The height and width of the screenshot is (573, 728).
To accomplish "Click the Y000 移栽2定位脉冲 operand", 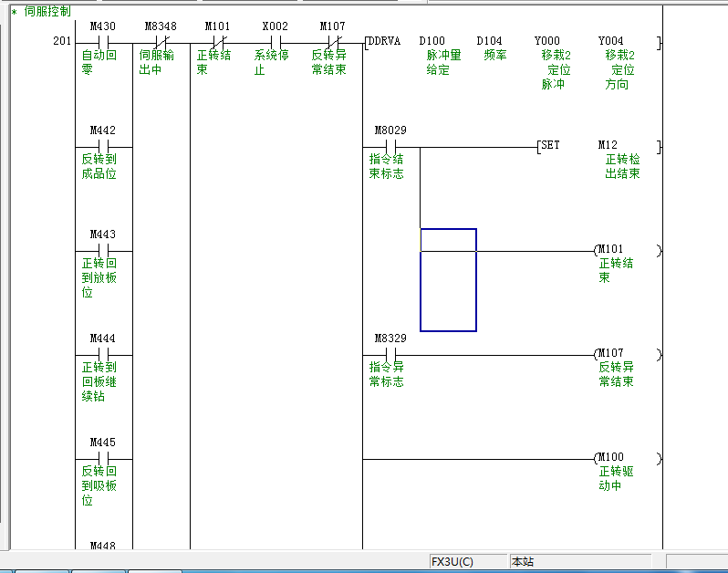I will click(x=547, y=42).
